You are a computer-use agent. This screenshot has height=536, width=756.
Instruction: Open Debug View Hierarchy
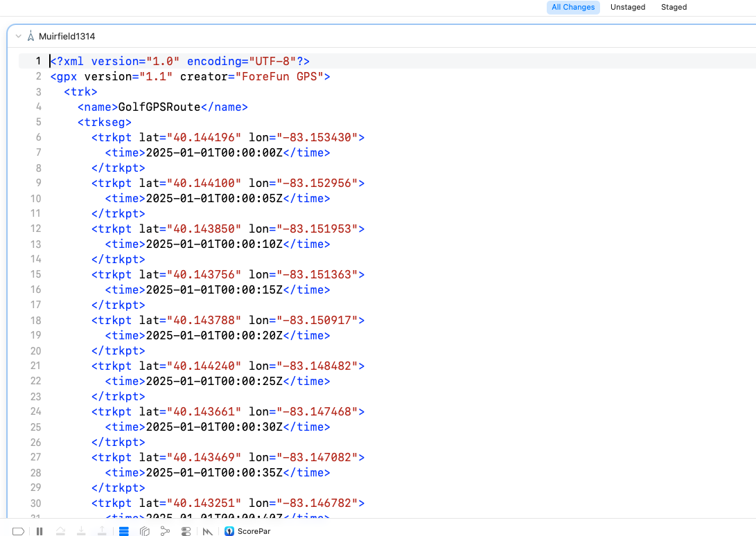click(145, 531)
